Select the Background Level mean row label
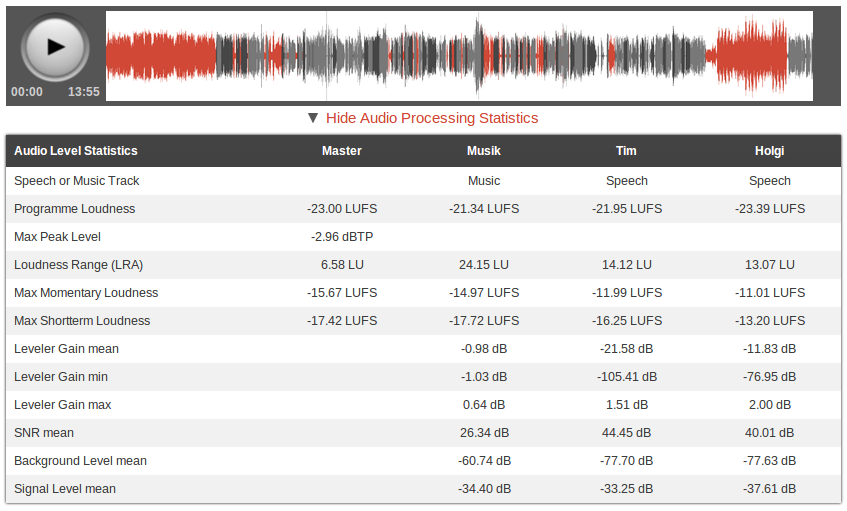Image resolution: width=847 pixels, height=511 pixels. (80, 461)
